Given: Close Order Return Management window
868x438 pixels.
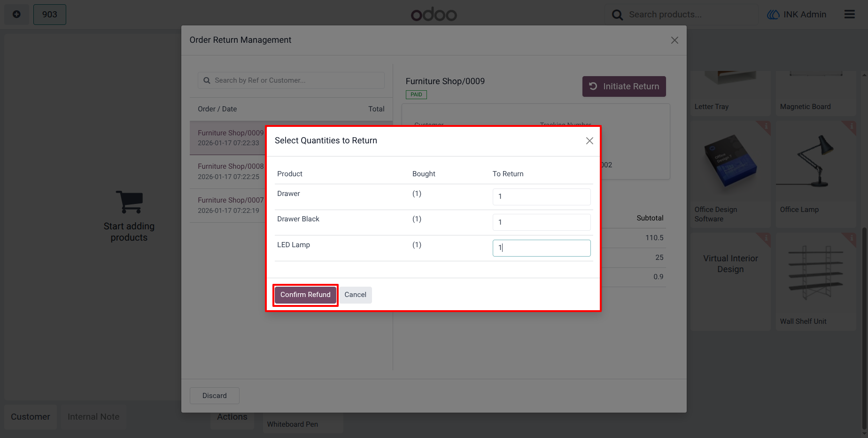Looking at the screenshot, I should point(674,40).
